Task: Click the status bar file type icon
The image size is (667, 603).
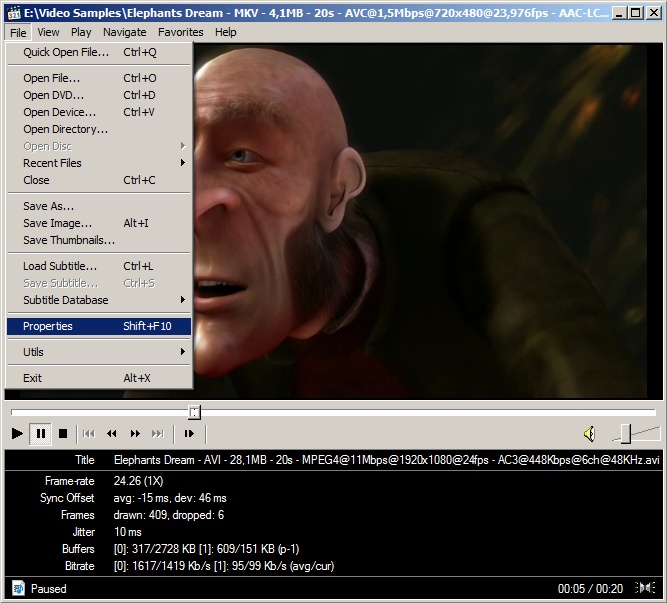Action: 18,589
